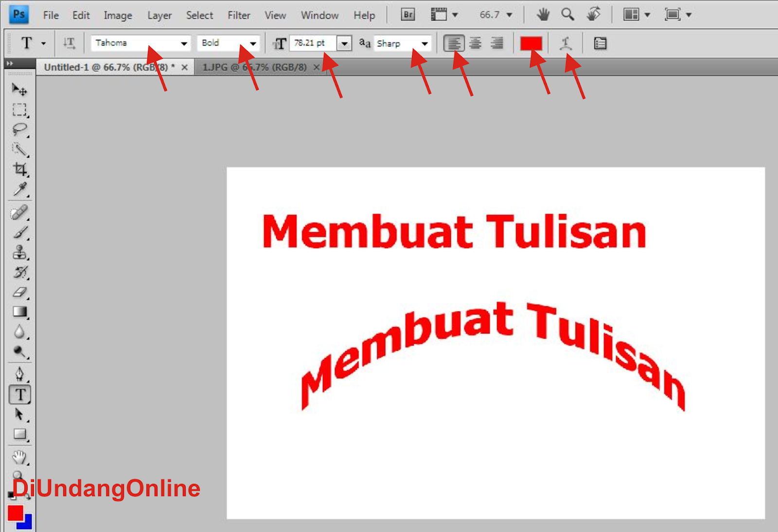Click the font size field showing 78.21 pt
This screenshot has width=778, height=532.
(313, 43)
